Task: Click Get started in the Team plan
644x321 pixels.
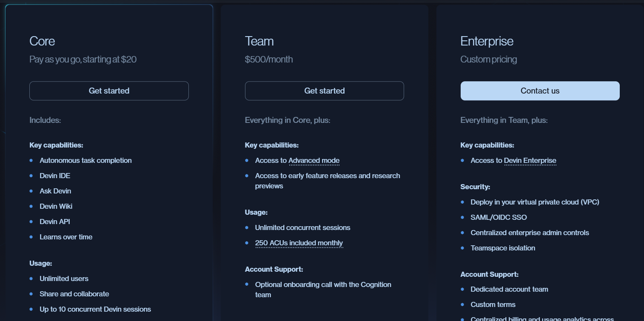Action: pyautogui.click(x=324, y=91)
